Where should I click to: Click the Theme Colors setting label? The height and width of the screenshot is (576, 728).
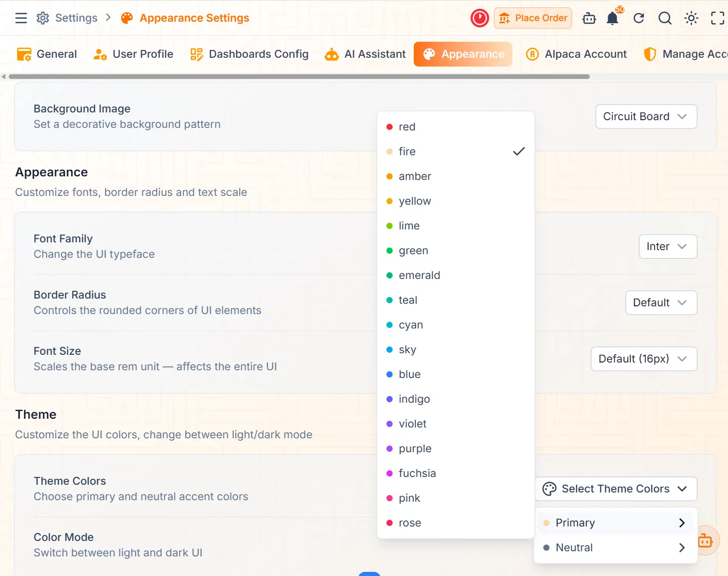click(x=70, y=481)
